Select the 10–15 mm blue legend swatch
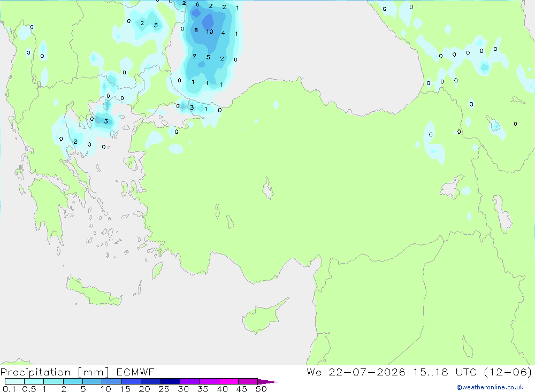 point(112,381)
